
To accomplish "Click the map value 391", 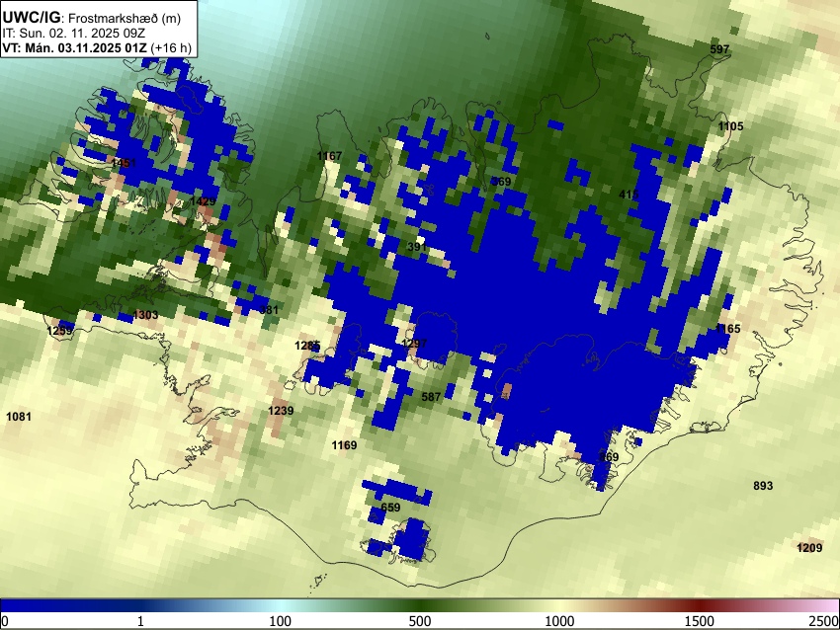I will (417, 247).
